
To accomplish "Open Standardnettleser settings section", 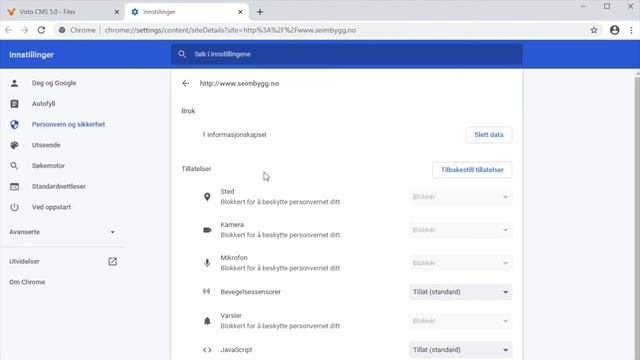I will 59,187.
